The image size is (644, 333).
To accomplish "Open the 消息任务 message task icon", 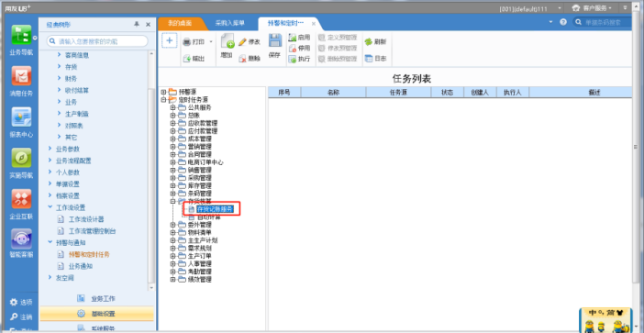I will click(21, 76).
